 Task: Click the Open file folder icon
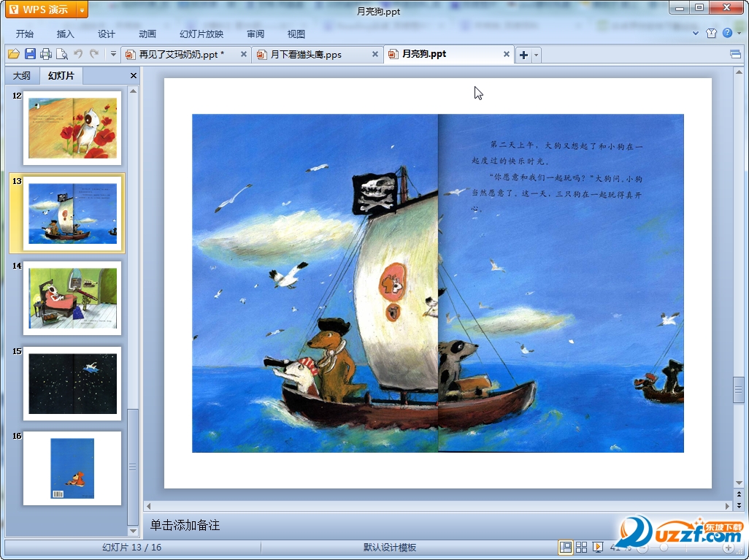(x=14, y=54)
